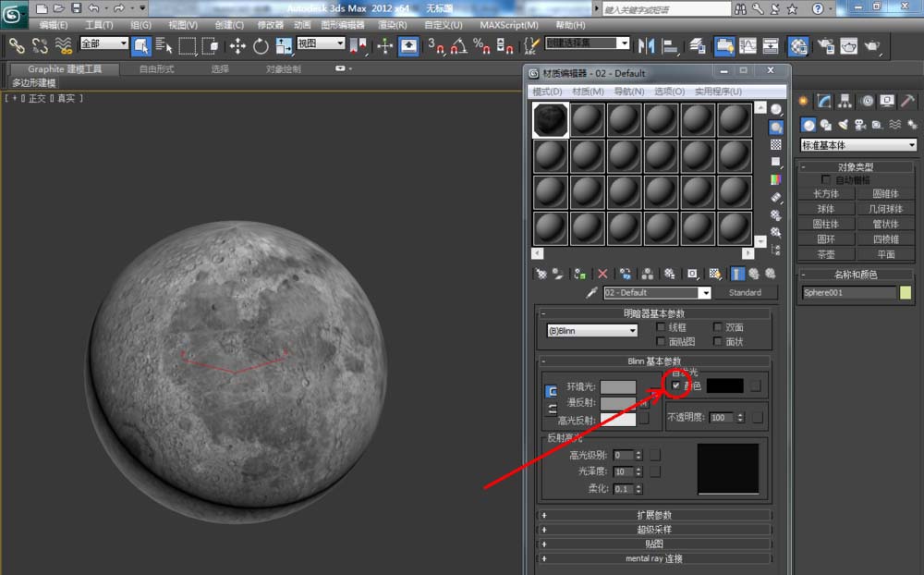The height and width of the screenshot is (575, 924).
Task: Open the 标准基本体 primitives dropdown
Action: (858, 145)
